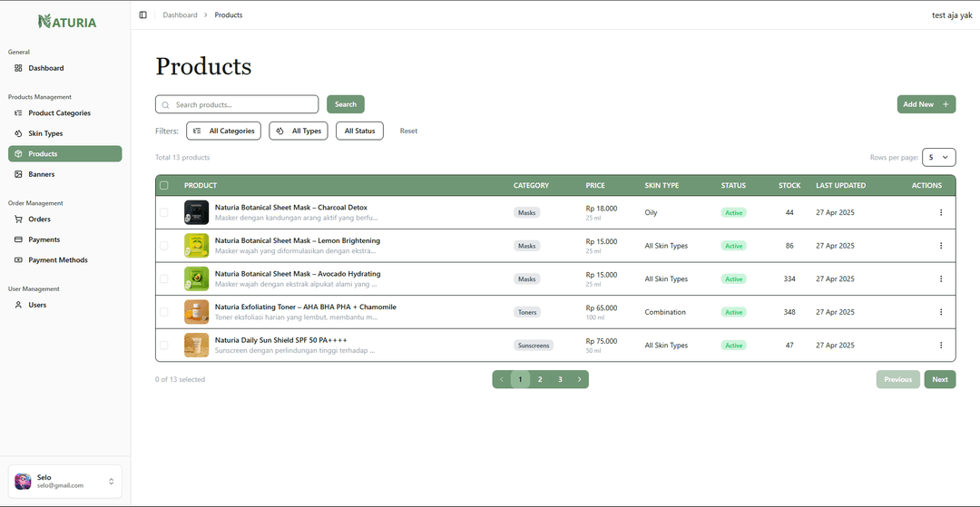980x507 pixels.
Task: Click the Previous button
Action: click(x=898, y=379)
